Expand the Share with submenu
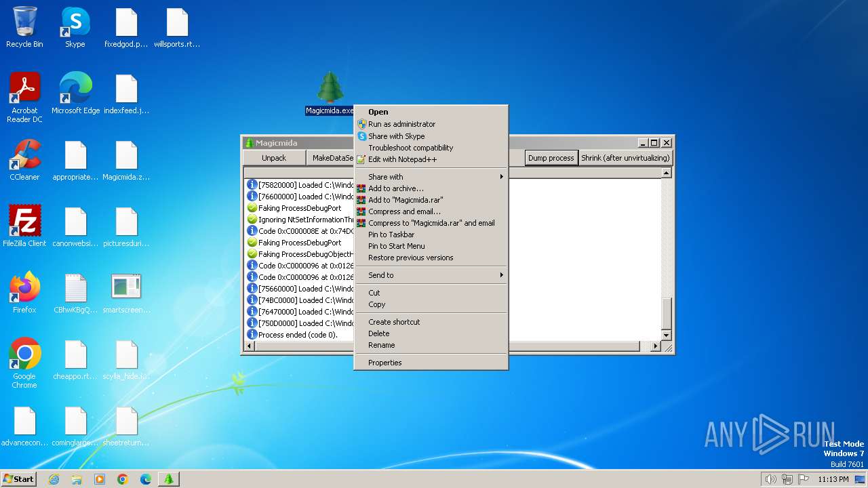This screenshot has width=868, height=488. coord(431,177)
